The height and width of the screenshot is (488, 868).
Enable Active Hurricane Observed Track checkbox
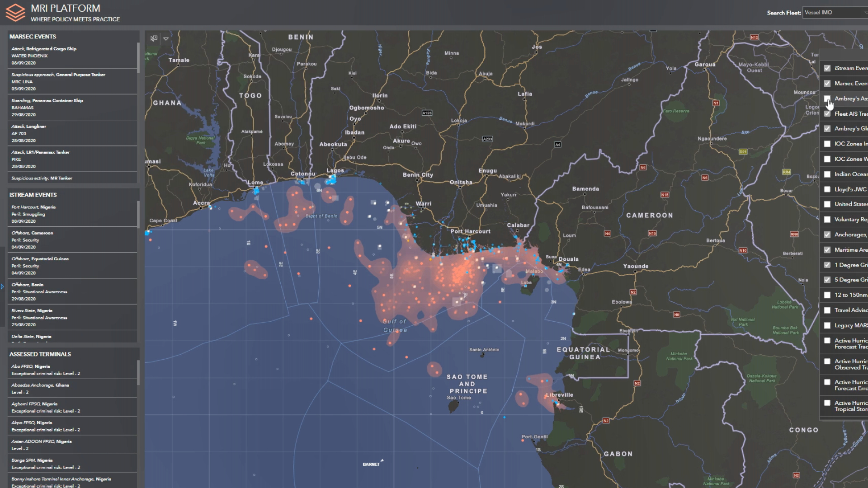coord(827,361)
